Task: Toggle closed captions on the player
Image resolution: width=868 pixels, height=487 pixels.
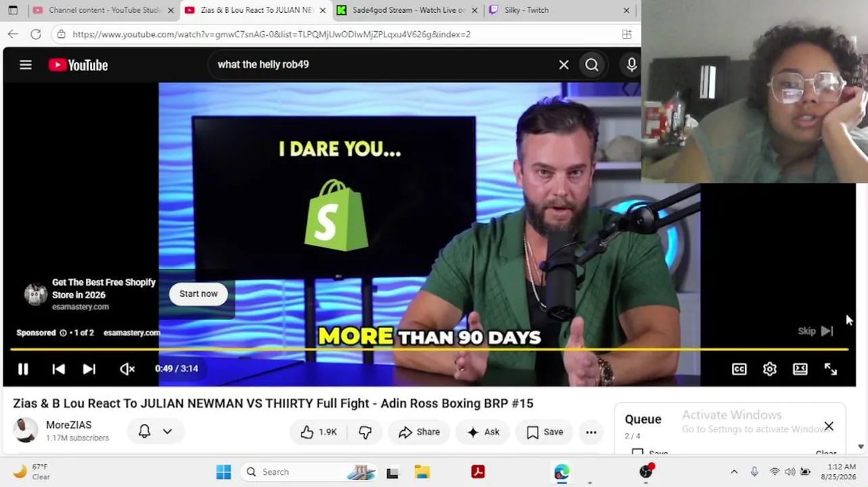Action: coord(740,369)
